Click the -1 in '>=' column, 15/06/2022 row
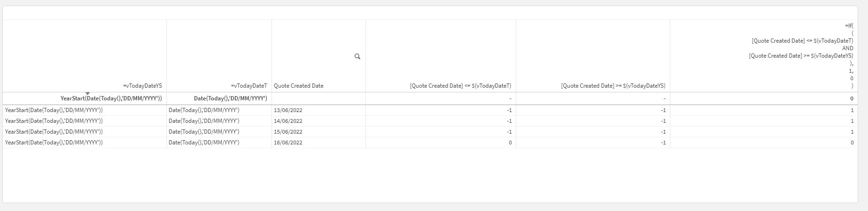The height and width of the screenshot is (211, 868). click(663, 132)
